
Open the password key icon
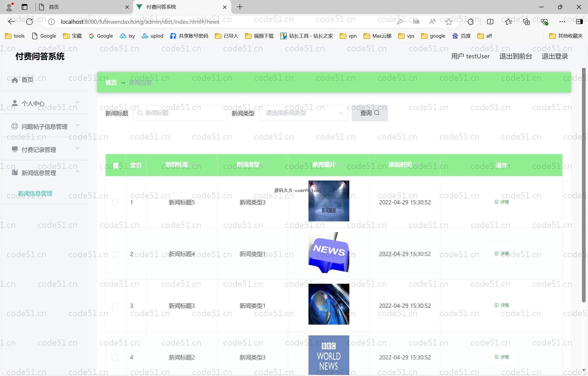[400, 22]
